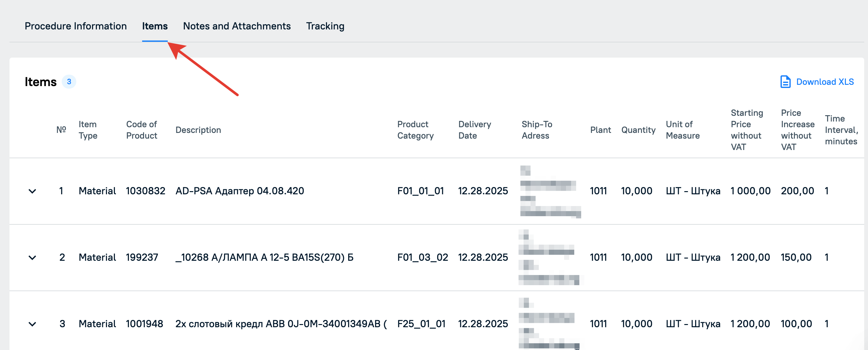The height and width of the screenshot is (350, 868).
Task: Click the Download XLS link
Action: coord(825,82)
